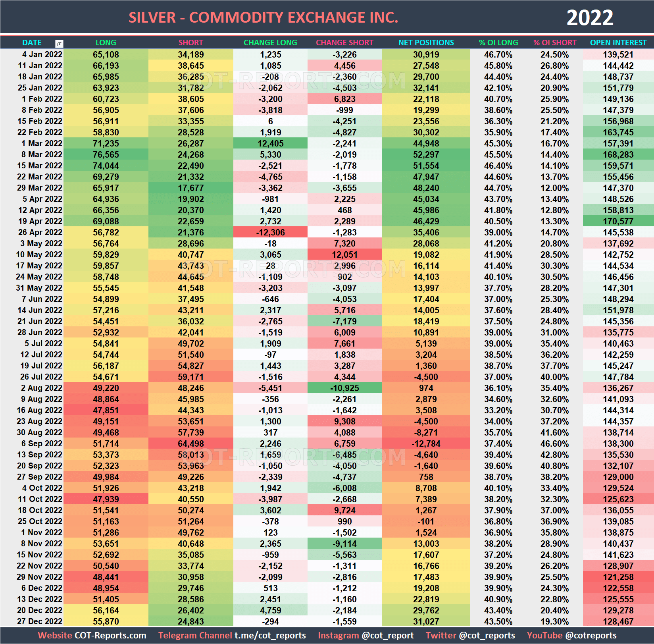Screen dimensions: 654x644
Task: Sort by the CHANGE SHORT column header
Action: pos(344,42)
